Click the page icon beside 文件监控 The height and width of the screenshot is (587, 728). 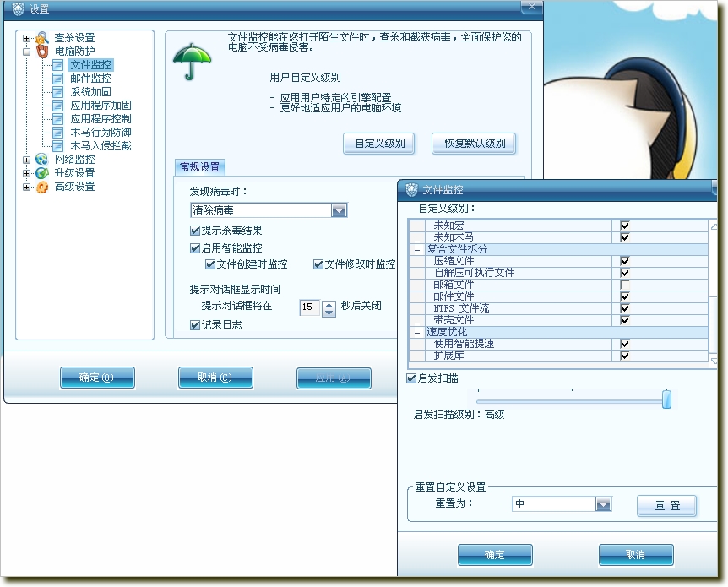coord(58,65)
